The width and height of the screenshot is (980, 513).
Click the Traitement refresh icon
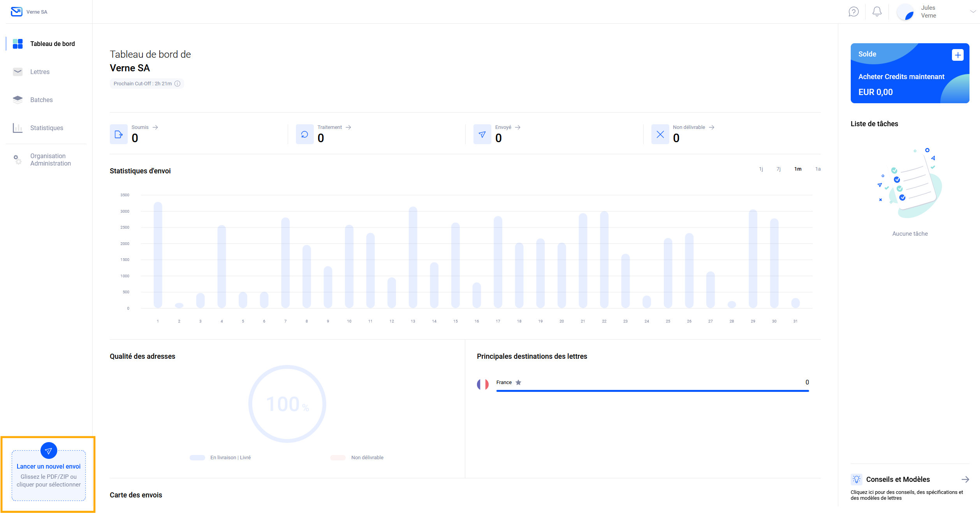pos(304,134)
